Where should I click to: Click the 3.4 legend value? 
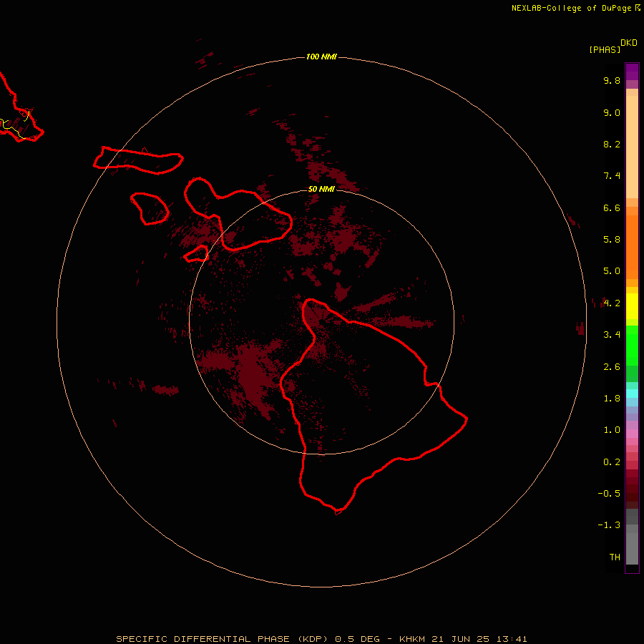pyautogui.click(x=612, y=335)
